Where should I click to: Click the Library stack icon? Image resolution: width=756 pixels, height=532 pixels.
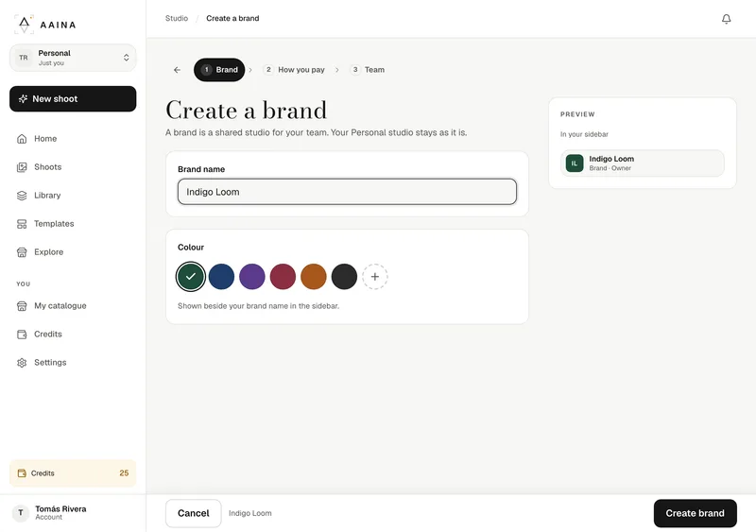click(x=22, y=196)
